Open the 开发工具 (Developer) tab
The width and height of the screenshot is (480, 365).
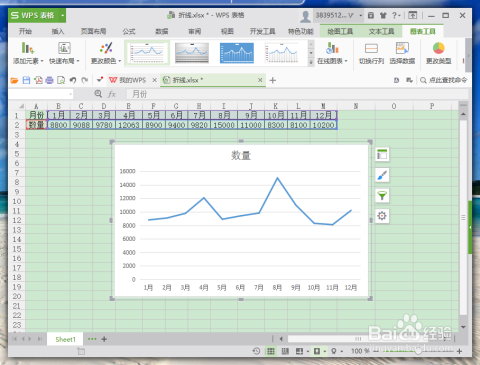point(263,31)
